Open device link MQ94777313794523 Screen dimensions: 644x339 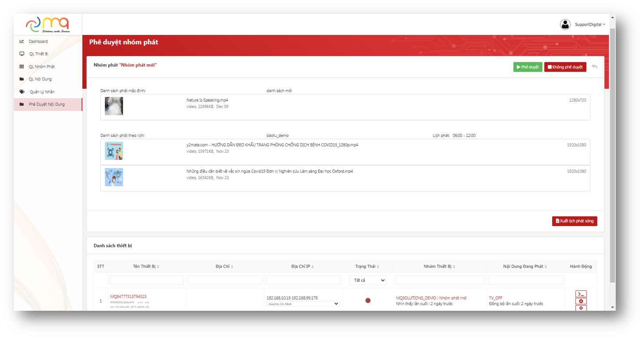[x=128, y=296]
